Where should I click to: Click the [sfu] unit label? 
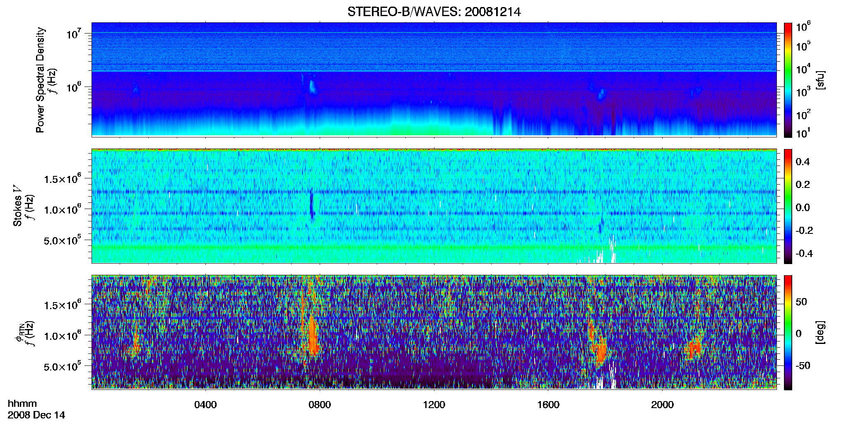(x=820, y=80)
